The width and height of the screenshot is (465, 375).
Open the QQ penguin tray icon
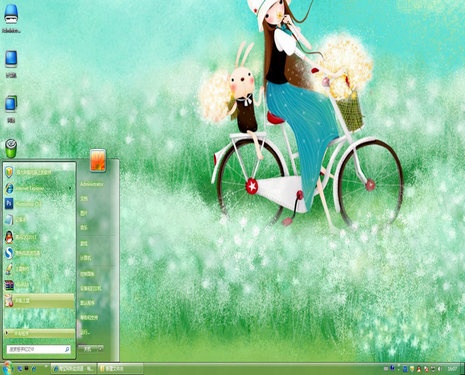click(419, 369)
